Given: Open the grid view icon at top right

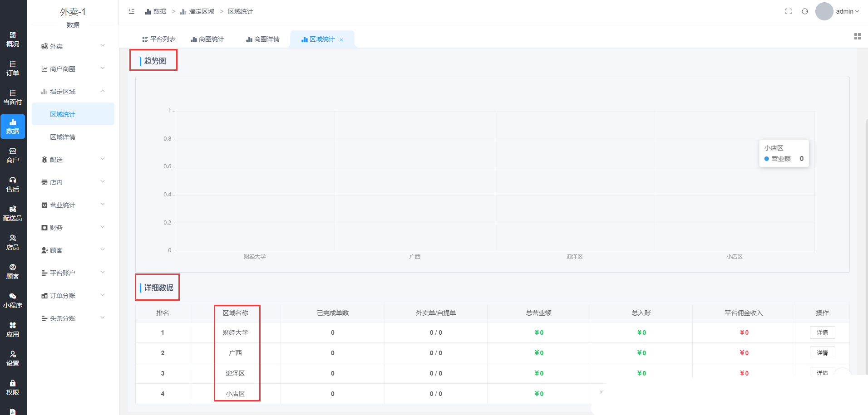Looking at the screenshot, I should (857, 36).
